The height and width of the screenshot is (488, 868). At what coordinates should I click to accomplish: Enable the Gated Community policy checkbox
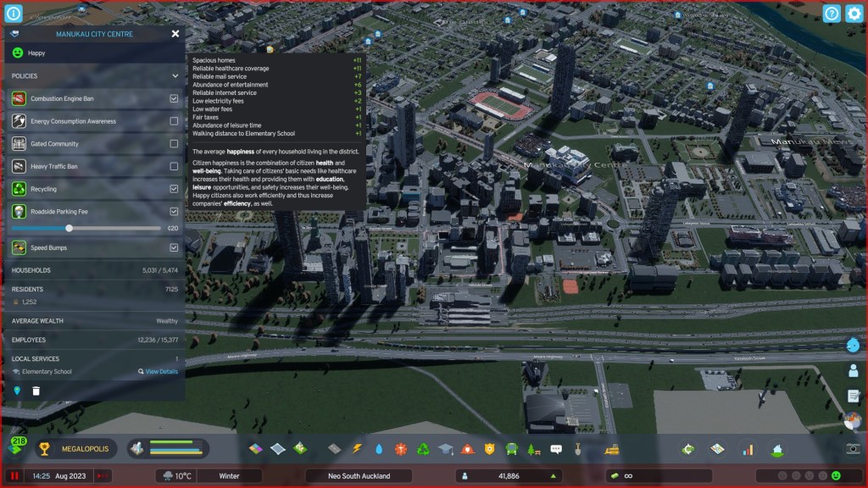174,144
